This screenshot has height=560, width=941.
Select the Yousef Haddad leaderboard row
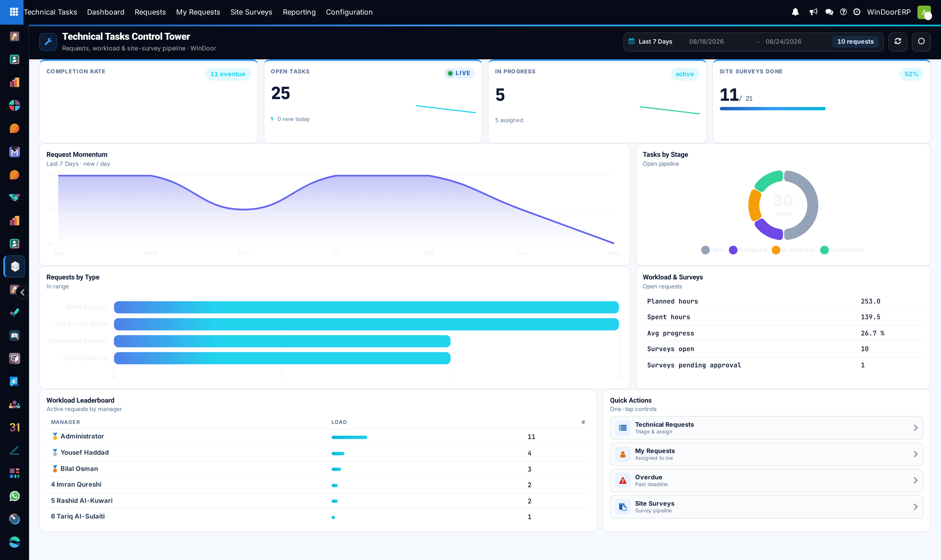(317, 453)
